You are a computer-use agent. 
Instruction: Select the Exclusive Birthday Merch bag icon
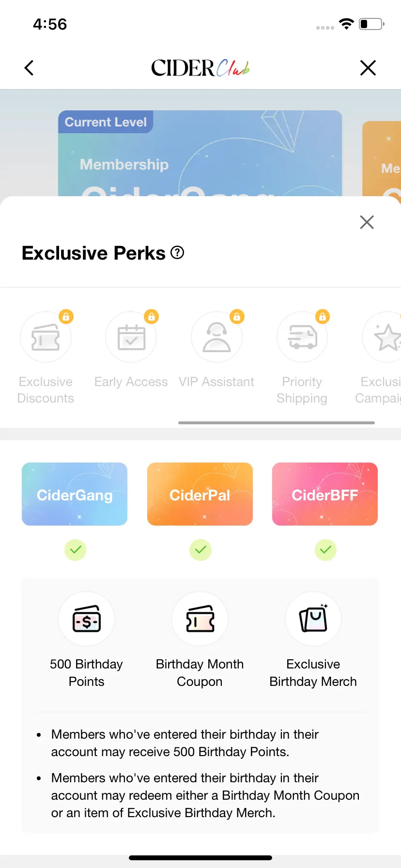pyautogui.click(x=313, y=619)
